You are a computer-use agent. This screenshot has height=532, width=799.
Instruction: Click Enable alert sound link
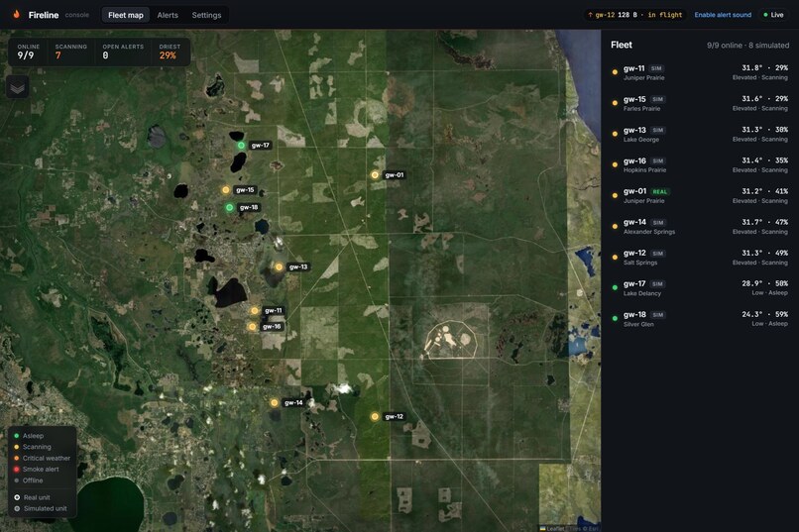[x=723, y=15]
